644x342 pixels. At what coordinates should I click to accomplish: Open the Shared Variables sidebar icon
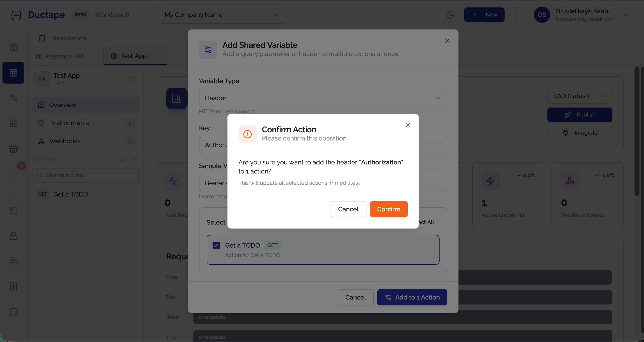pyautogui.click(x=13, y=98)
